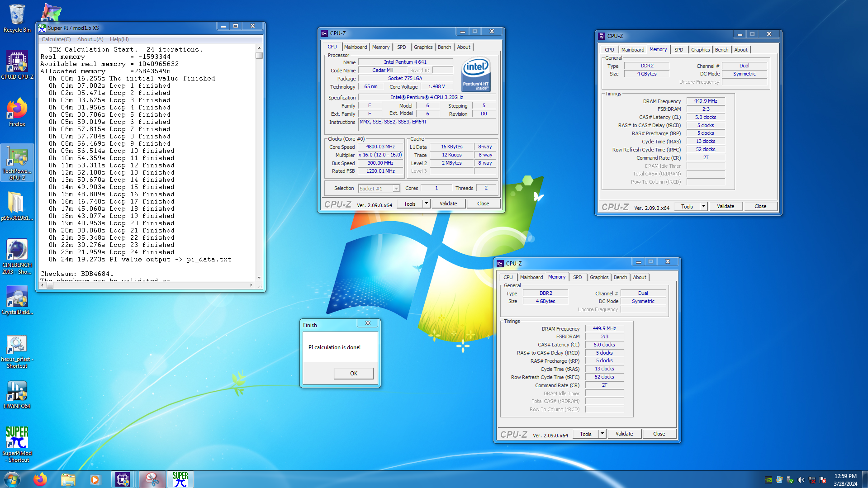The height and width of the screenshot is (488, 868).
Task: Click the network tray icon
Action: (x=812, y=480)
